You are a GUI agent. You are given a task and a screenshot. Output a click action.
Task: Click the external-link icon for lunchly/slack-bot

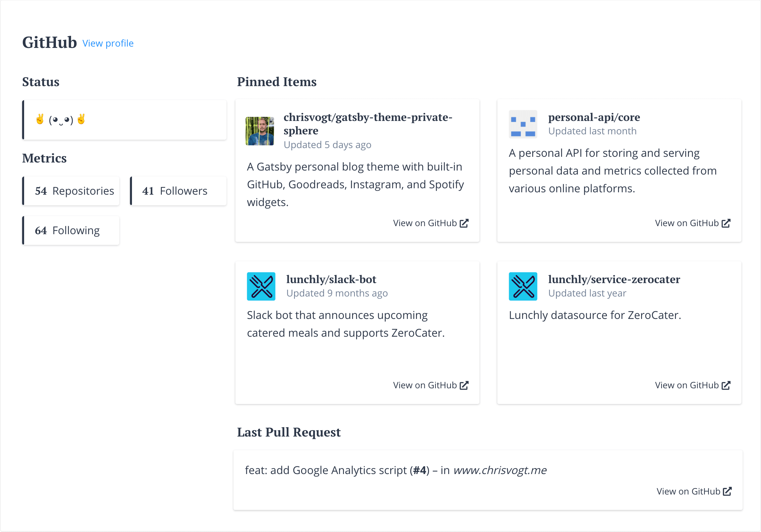pyautogui.click(x=464, y=385)
